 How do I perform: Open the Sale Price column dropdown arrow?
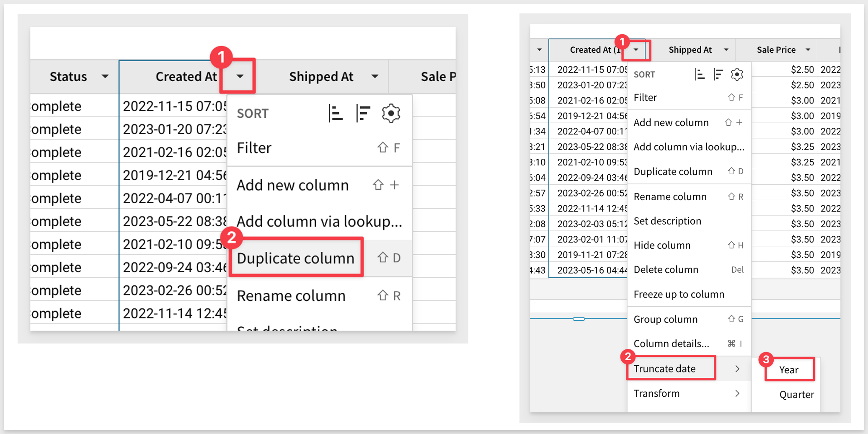point(808,50)
